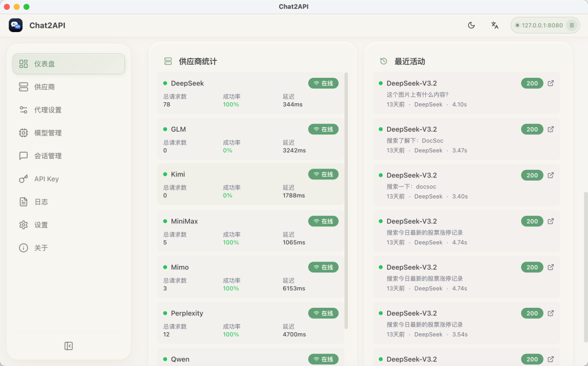
Task: Select the GLM provider name
Action: pyautogui.click(x=179, y=129)
